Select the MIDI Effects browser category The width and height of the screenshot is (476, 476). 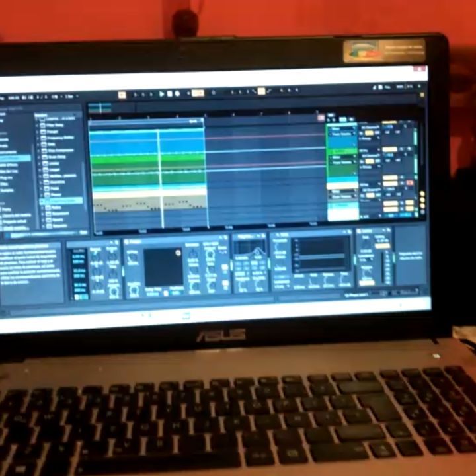[9, 165]
